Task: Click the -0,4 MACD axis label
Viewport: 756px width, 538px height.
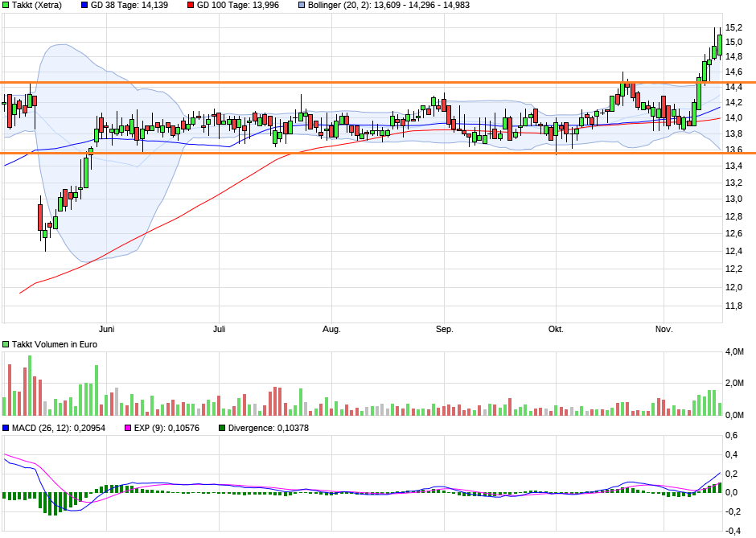Action: tap(733, 531)
